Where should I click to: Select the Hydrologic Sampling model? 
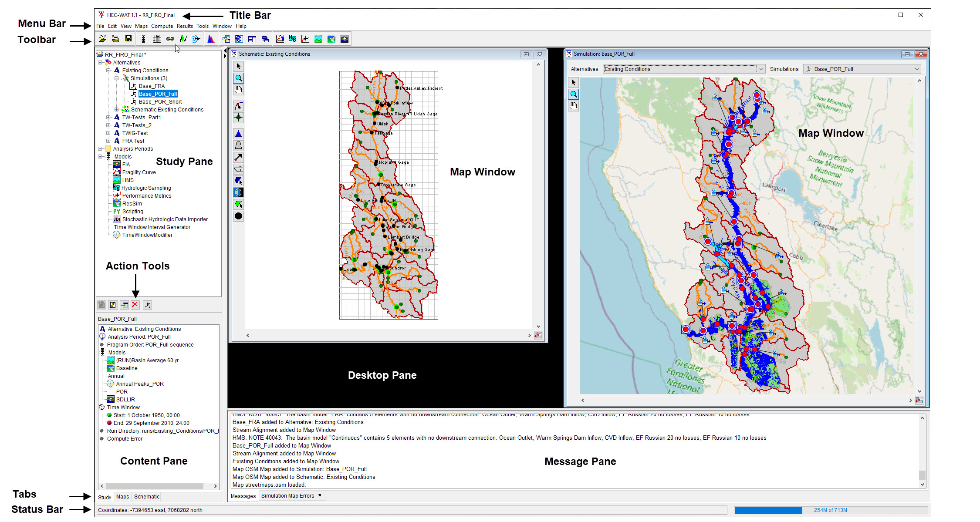(146, 188)
